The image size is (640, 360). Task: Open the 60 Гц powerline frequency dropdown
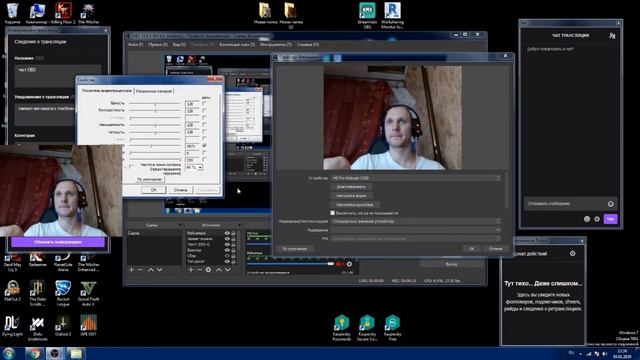(x=194, y=168)
